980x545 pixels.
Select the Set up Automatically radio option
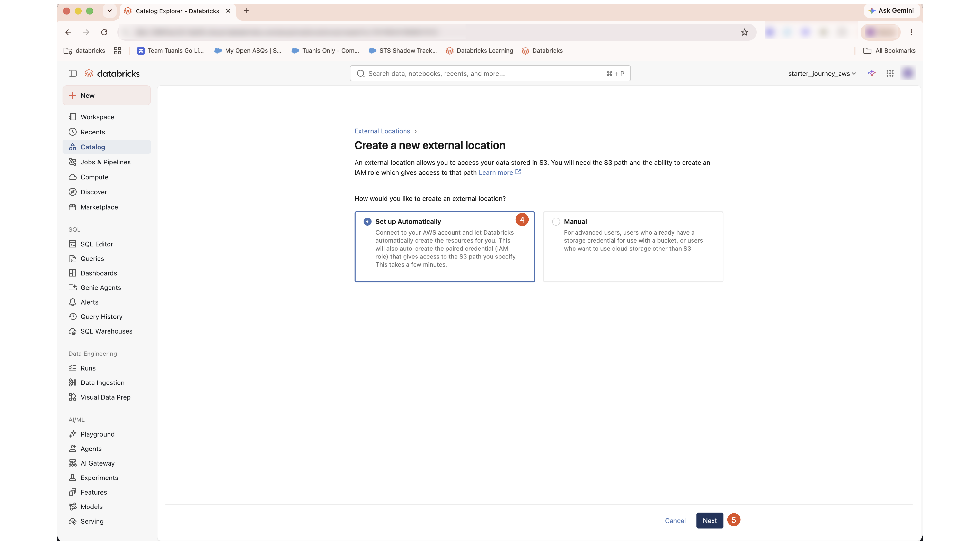click(367, 221)
